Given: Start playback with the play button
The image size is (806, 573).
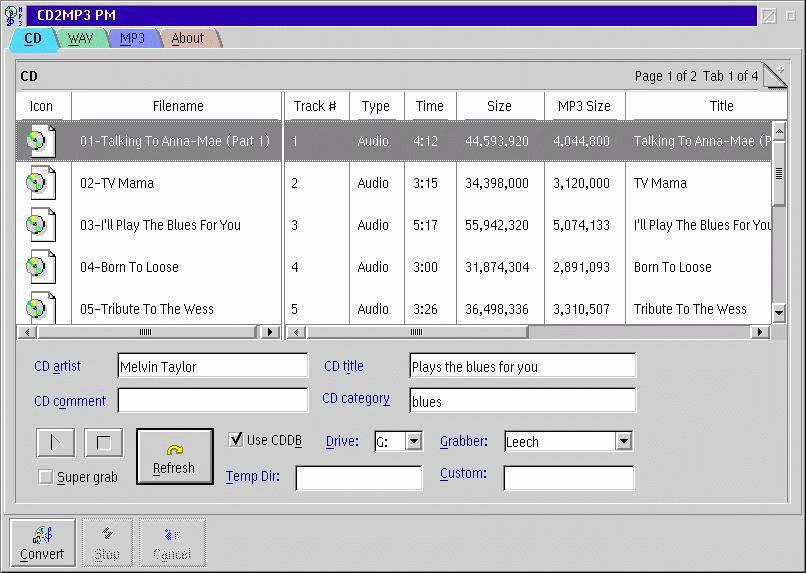Looking at the screenshot, I should pyautogui.click(x=56, y=442).
